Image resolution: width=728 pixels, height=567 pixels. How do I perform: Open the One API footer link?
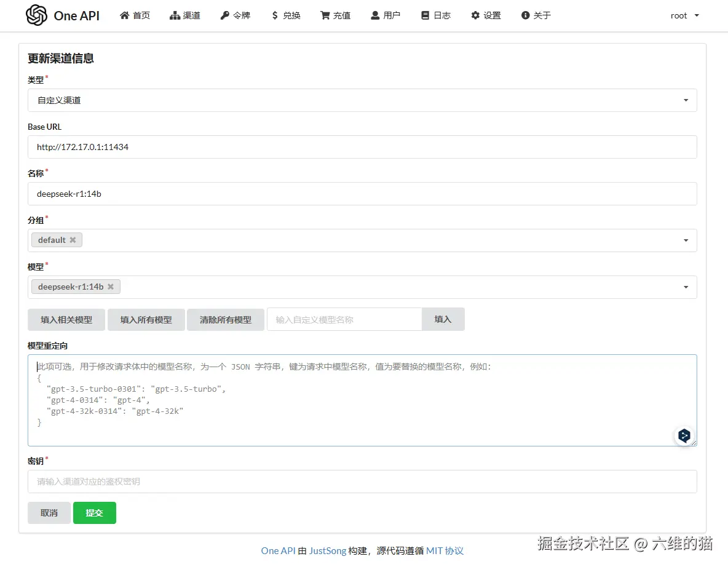[278, 551]
